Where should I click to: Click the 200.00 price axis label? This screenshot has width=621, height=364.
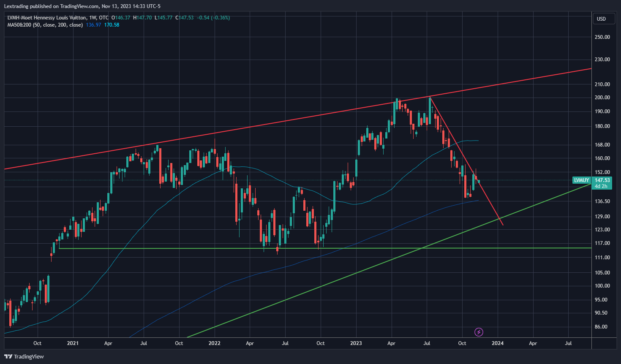click(602, 98)
